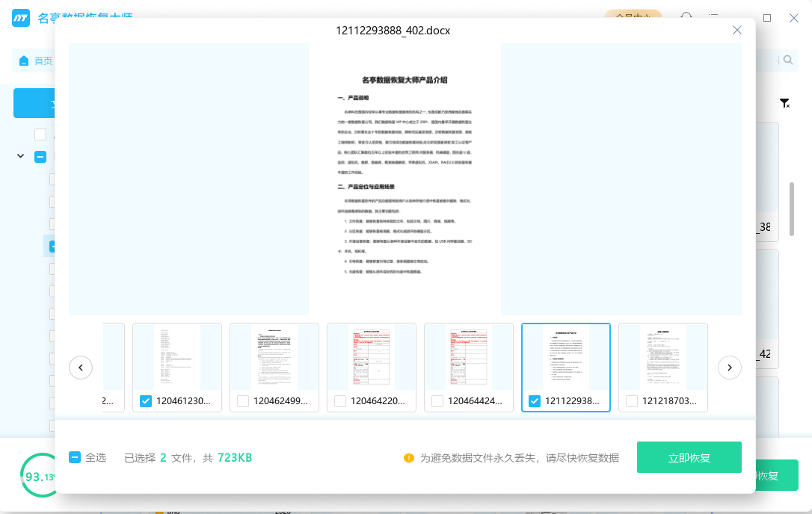The height and width of the screenshot is (514, 812).
Task: Toggle the 全选 select-all checkbox
Action: coord(75,457)
